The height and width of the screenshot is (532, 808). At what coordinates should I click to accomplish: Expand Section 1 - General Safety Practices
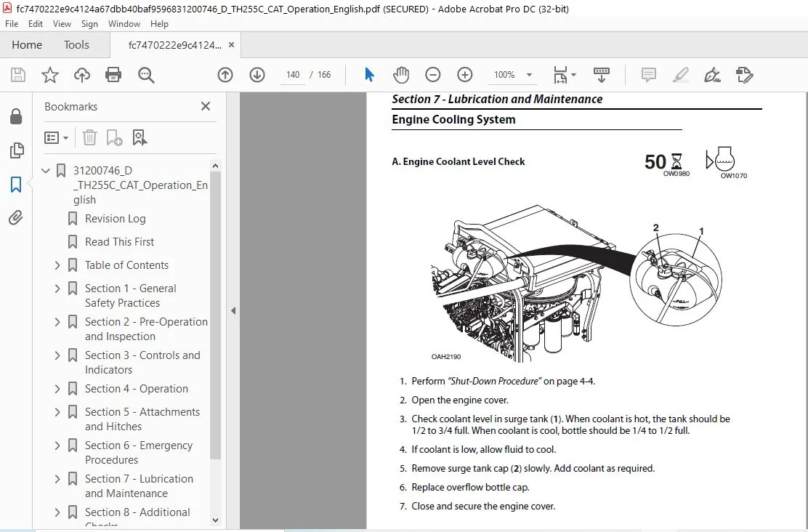click(57, 288)
